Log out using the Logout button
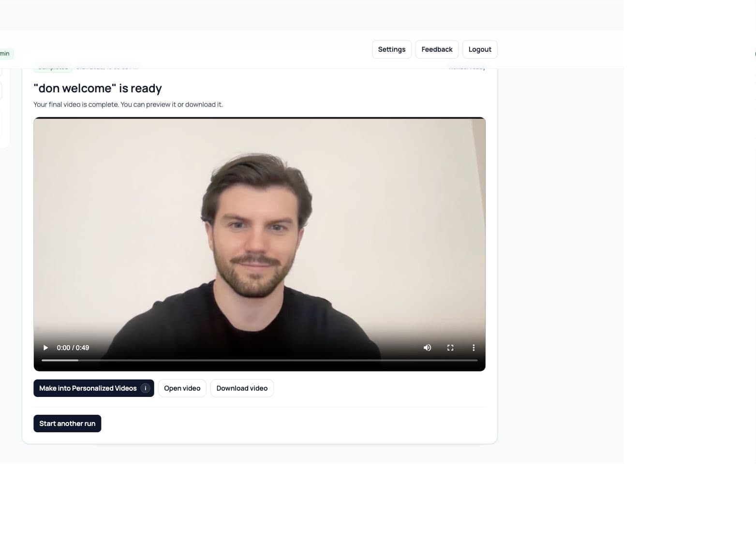756x541 pixels. (x=480, y=49)
